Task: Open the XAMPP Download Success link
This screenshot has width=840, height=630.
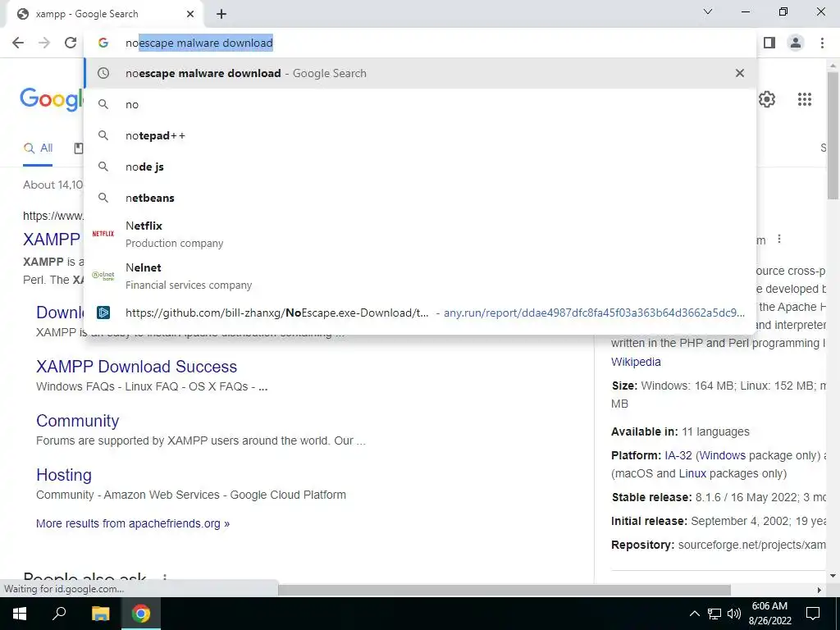Action: 137,367
